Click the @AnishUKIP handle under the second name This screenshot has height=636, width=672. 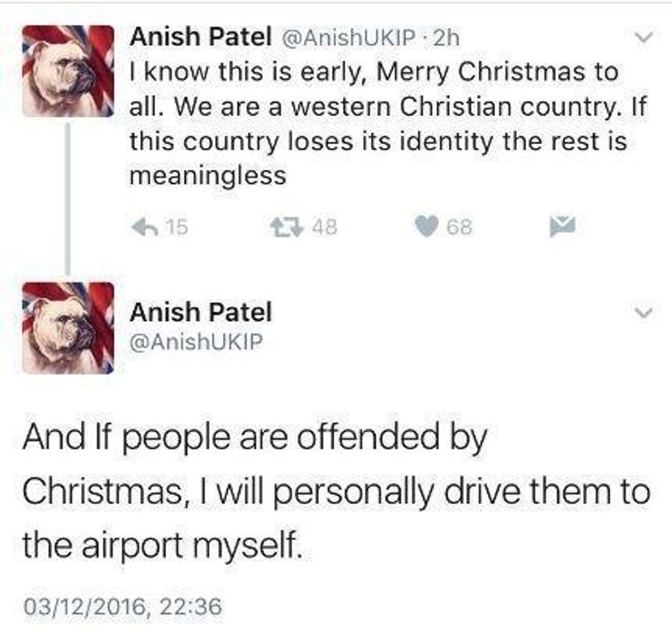(x=197, y=341)
